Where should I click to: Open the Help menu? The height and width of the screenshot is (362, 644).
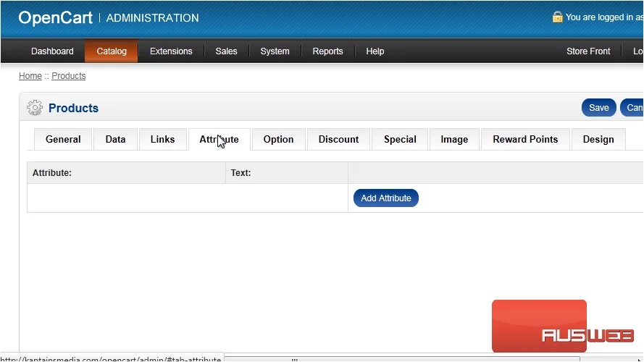[375, 51]
